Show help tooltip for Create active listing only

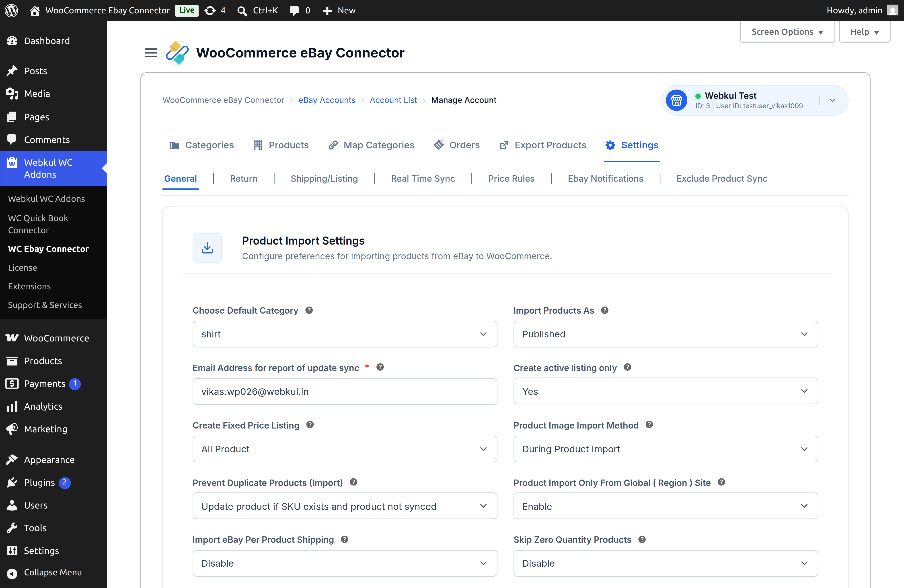[627, 367]
